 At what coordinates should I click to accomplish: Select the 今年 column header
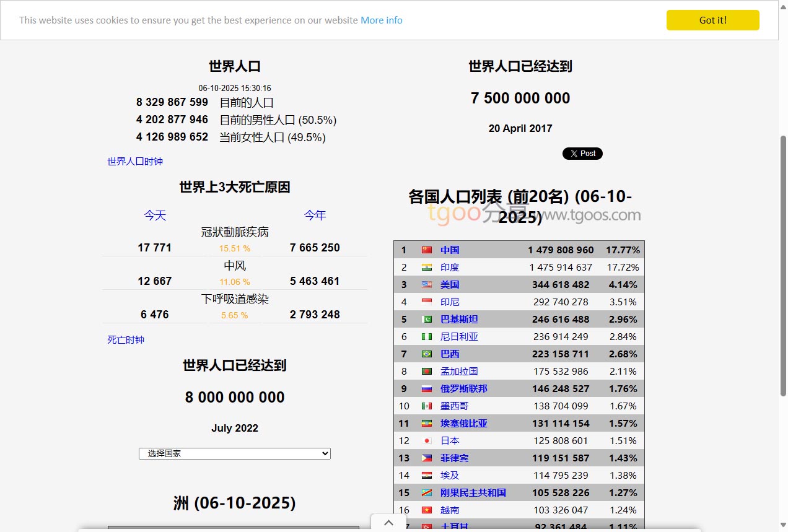(x=315, y=216)
